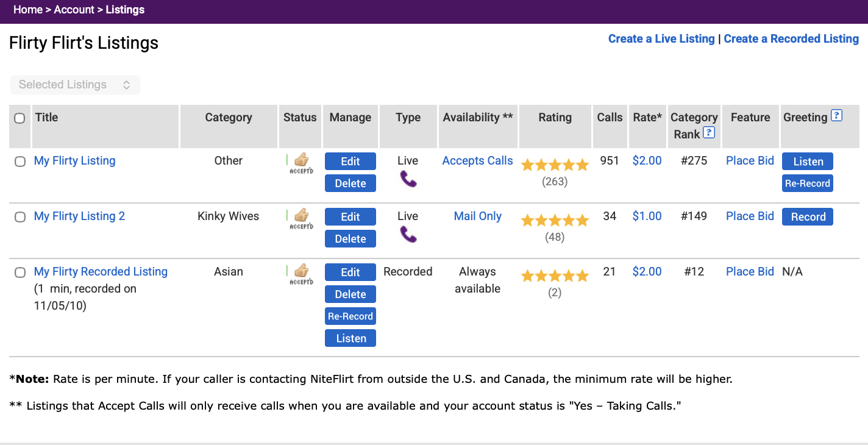Click the five-star rating of My Flirty Listing 2
Image resolution: width=868 pixels, height=445 pixels.
(555, 221)
